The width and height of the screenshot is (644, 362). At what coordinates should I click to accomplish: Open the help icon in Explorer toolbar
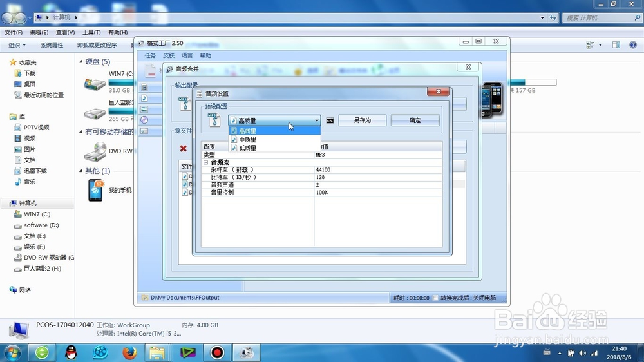(633, 45)
